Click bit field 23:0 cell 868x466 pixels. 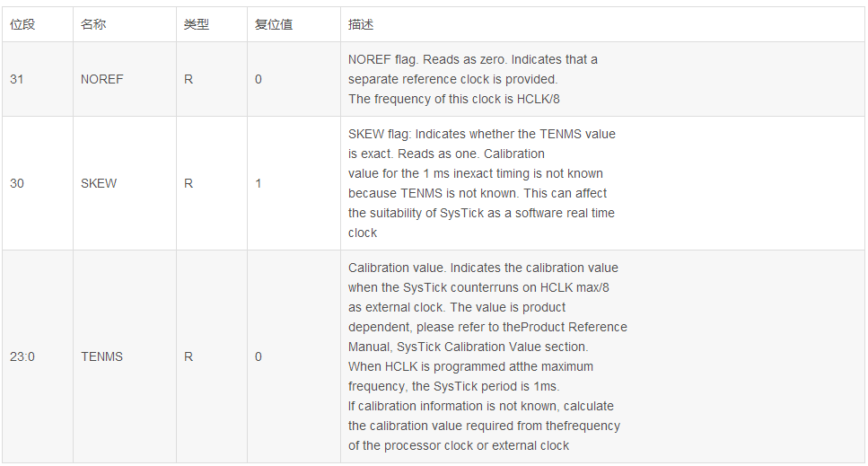point(22,356)
